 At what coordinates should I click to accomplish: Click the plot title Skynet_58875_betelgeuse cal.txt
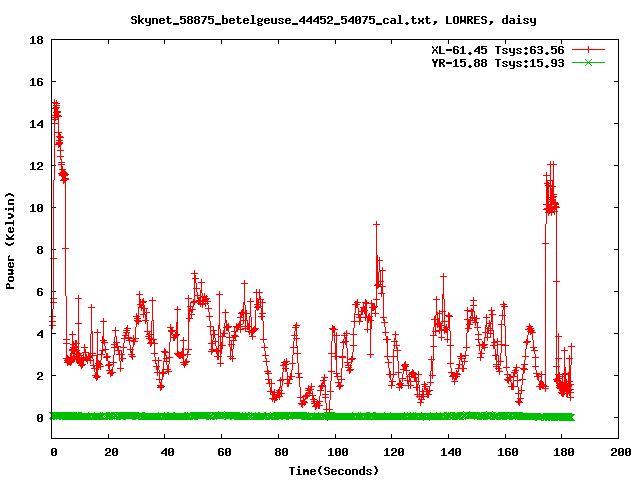333,20
